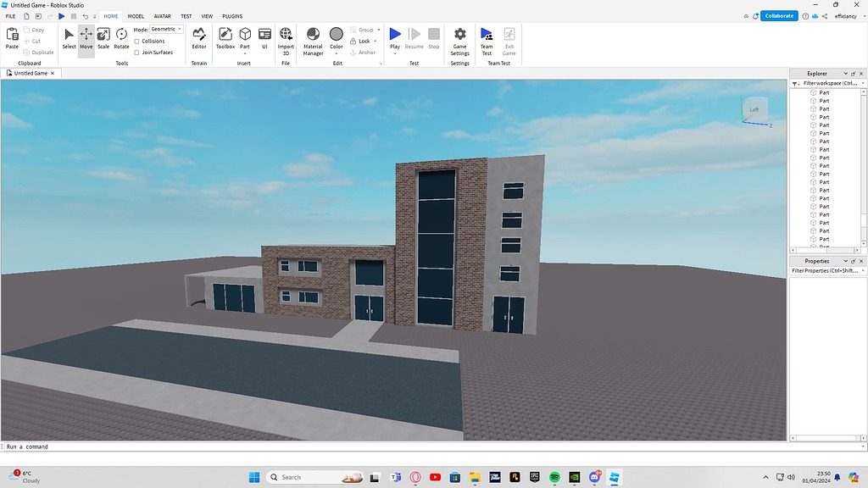Screen dimensions: 868x488
Task: Switch to the TEST ribbon tab
Action: coord(186,16)
